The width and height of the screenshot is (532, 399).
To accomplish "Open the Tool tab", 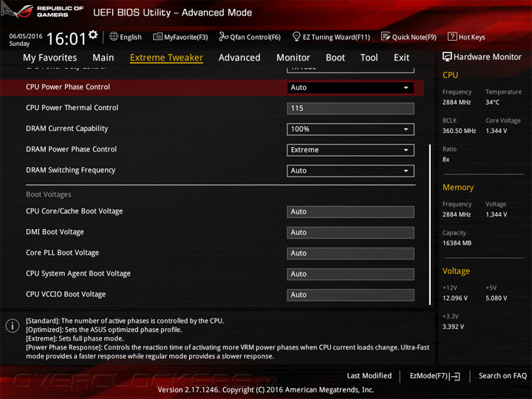I will (x=369, y=58).
